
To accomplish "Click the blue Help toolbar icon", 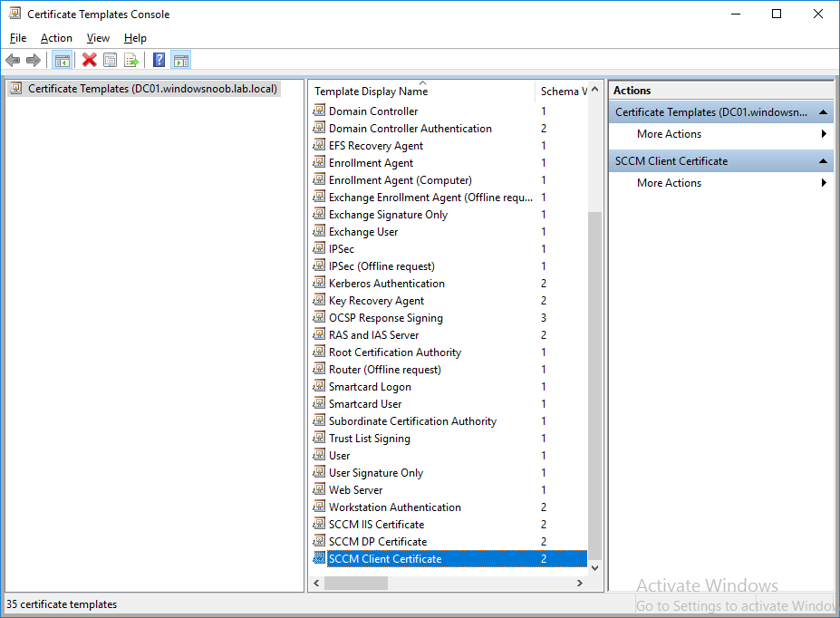I will click(x=159, y=60).
